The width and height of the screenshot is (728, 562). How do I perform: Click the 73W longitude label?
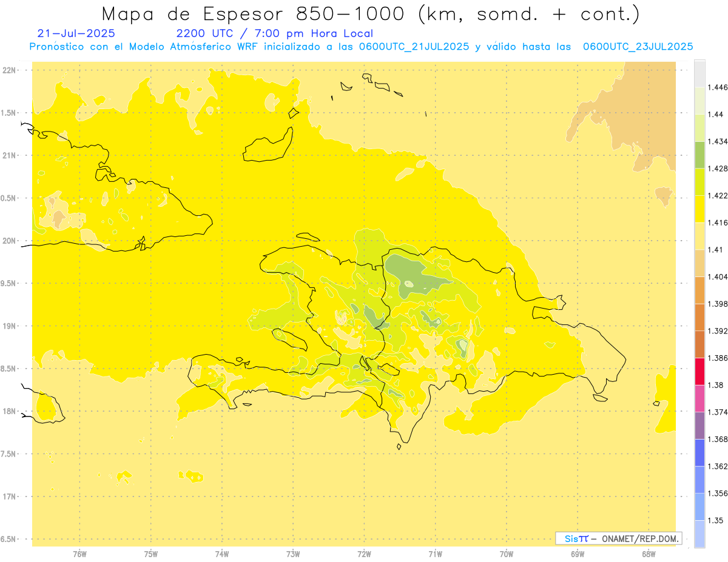(x=293, y=554)
